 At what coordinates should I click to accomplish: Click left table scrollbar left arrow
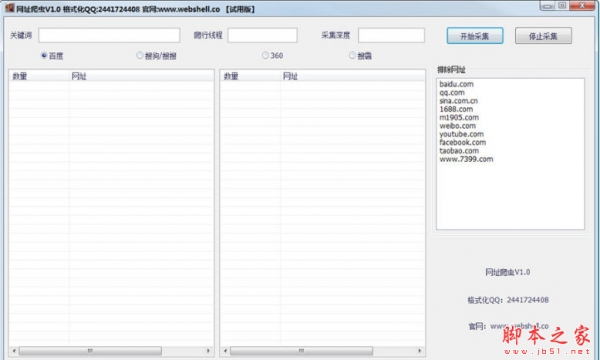[x=14, y=350]
